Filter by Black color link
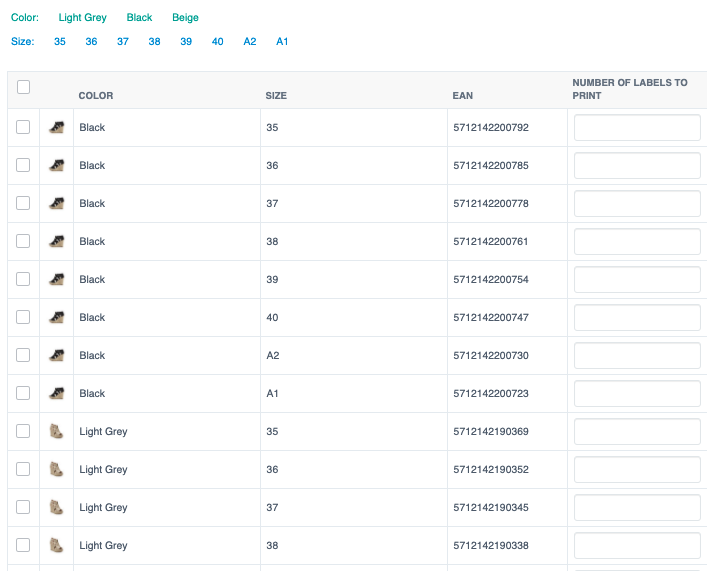 tap(139, 18)
